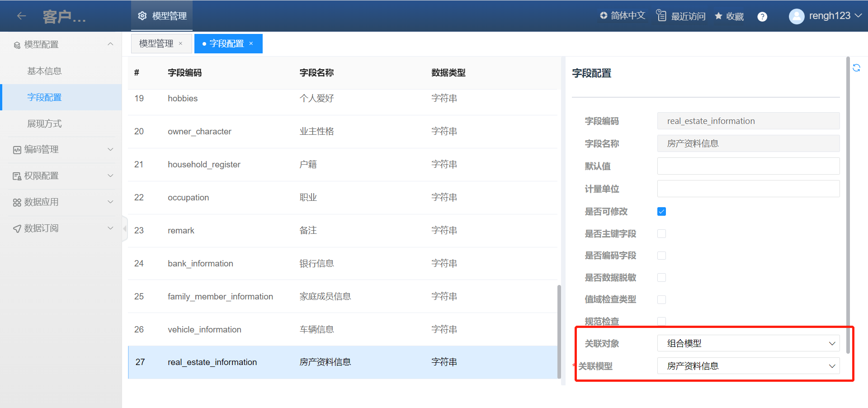Click the help question mark icon
Image resolution: width=868 pixels, height=408 pixels.
762,17
